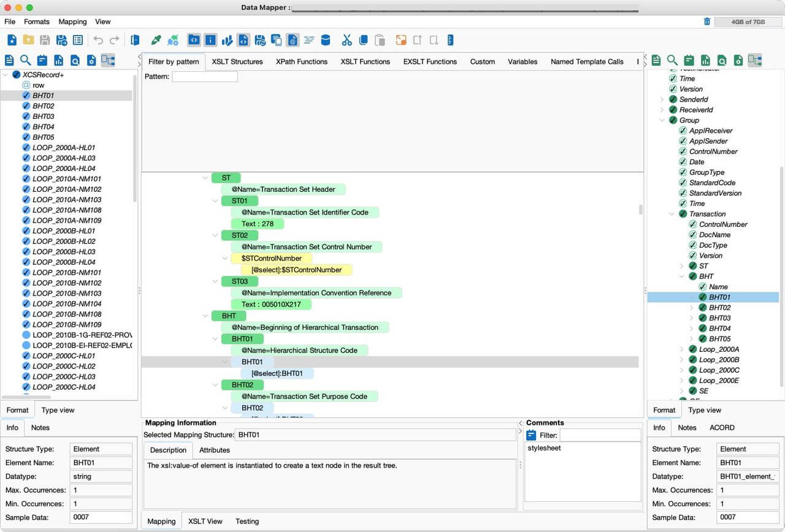Switch to the XPath Functions tab
The width and height of the screenshot is (785, 532).
coord(302,61)
